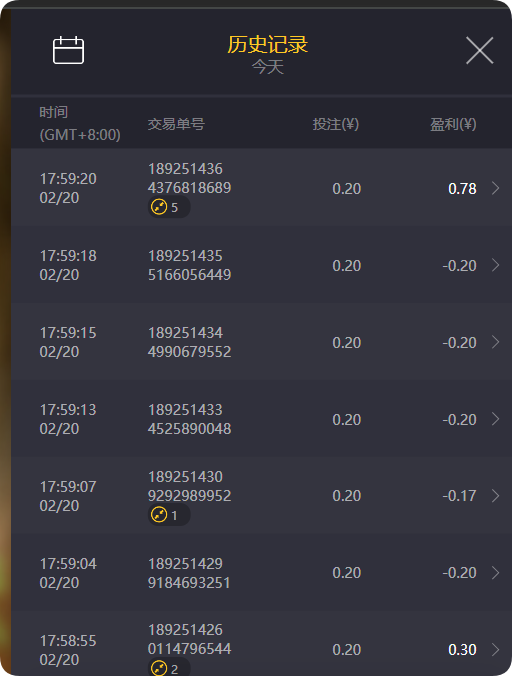Expand details chevron for the 17:59:07 record
Screen dimensions: 512x676
point(496,496)
